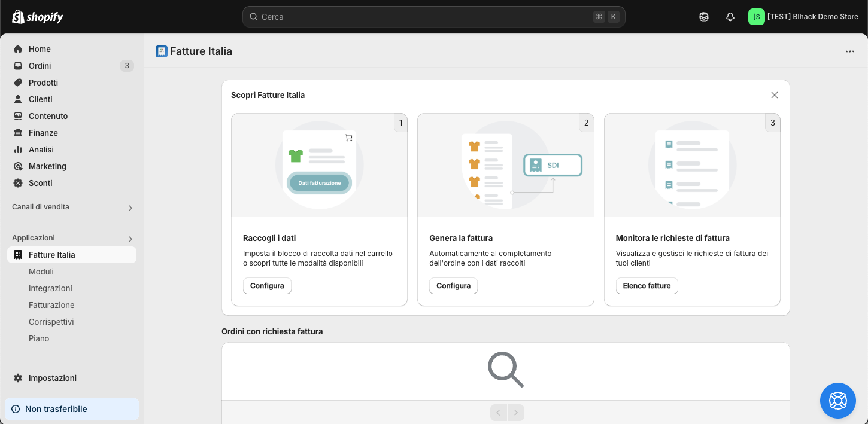Open the Impostazioni label
The height and width of the screenshot is (424, 868).
click(x=53, y=378)
